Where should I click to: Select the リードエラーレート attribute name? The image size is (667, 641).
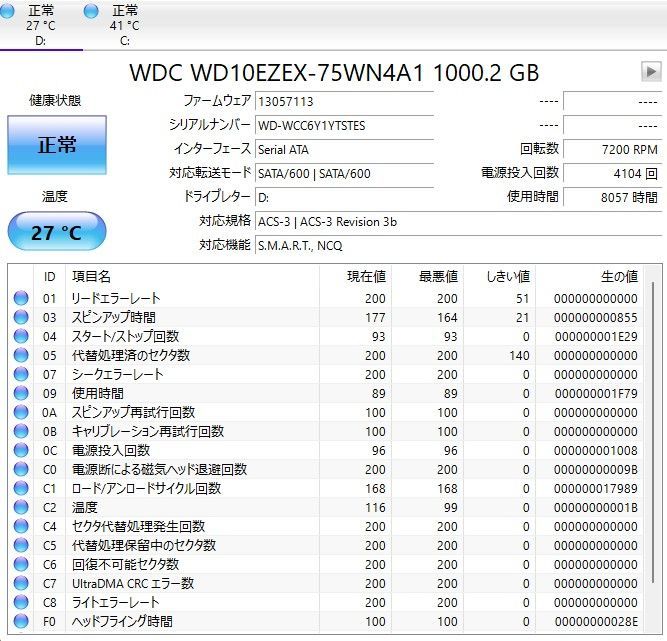point(116,298)
